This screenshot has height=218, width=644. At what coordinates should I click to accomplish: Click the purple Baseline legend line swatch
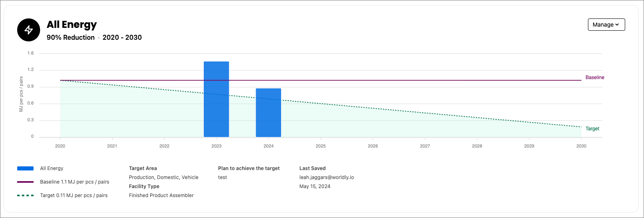coord(25,182)
